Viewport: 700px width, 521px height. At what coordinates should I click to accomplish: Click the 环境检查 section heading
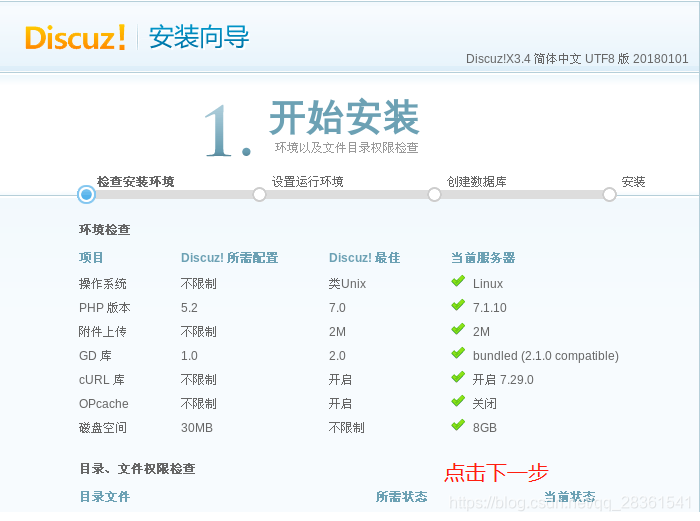coord(104,229)
